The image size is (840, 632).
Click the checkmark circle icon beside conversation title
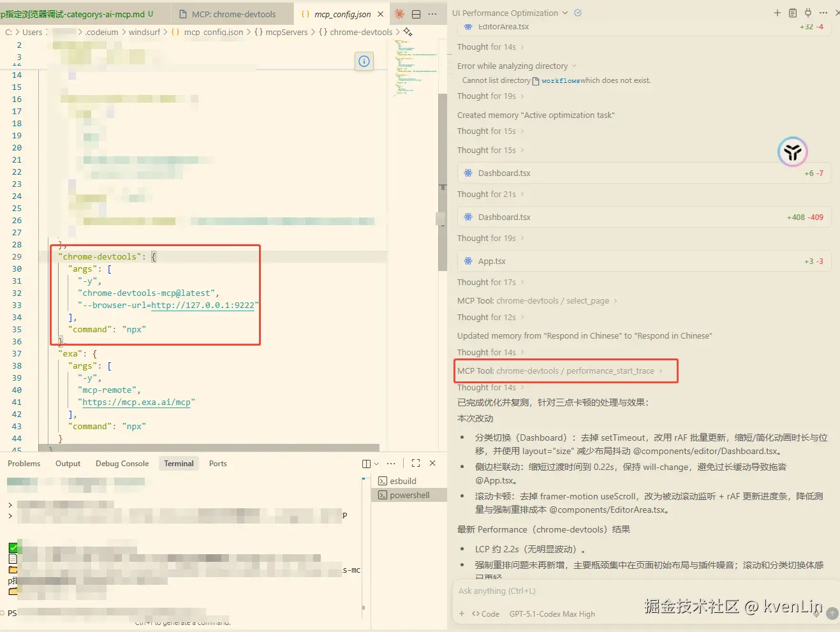tap(578, 13)
